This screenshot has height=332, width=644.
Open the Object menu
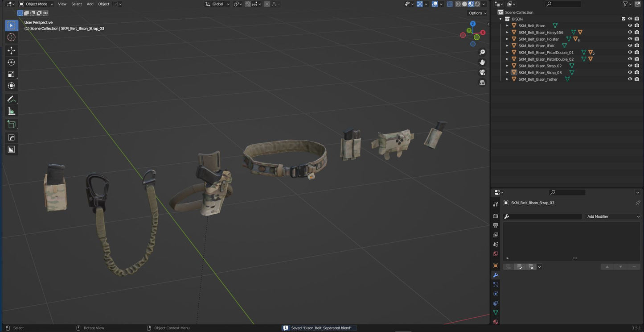click(x=103, y=4)
